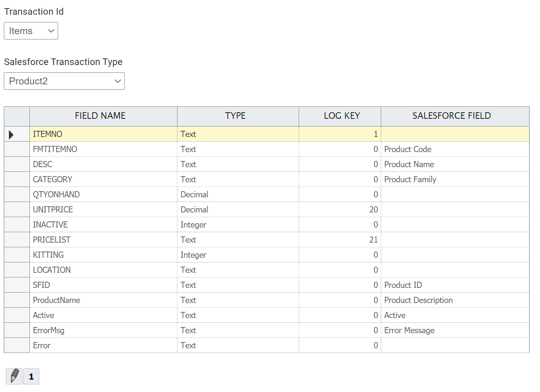Open the Transaction Id dropdown
The width and height of the screenshot is (540, 392).
(31, 31)
